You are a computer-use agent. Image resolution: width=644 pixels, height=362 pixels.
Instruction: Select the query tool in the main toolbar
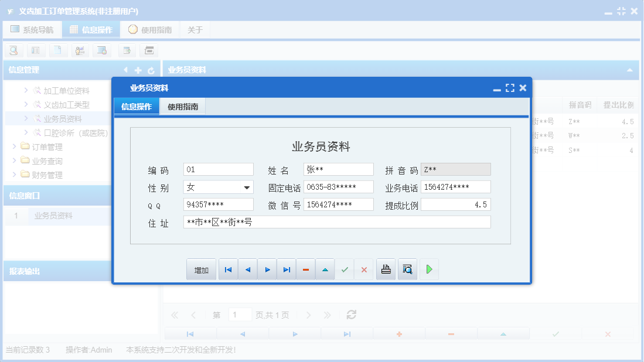pyautogui.click(x=13, y=50)
